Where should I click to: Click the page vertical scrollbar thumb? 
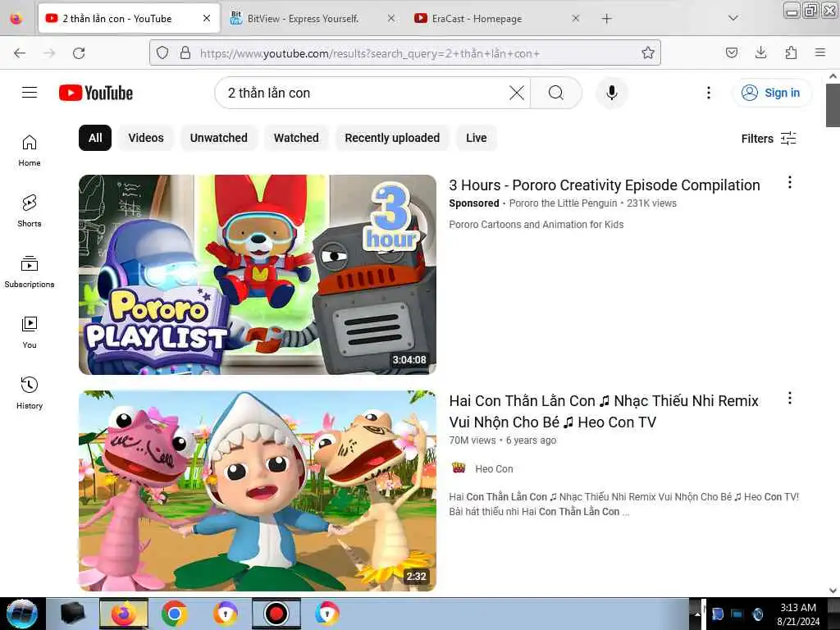pyautogui.click(x=833, y=106)
